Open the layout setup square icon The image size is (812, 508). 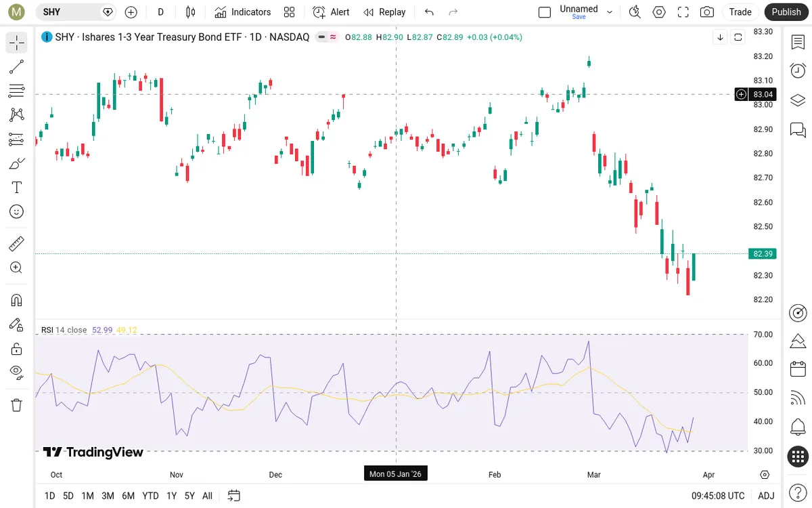point(545,12)
